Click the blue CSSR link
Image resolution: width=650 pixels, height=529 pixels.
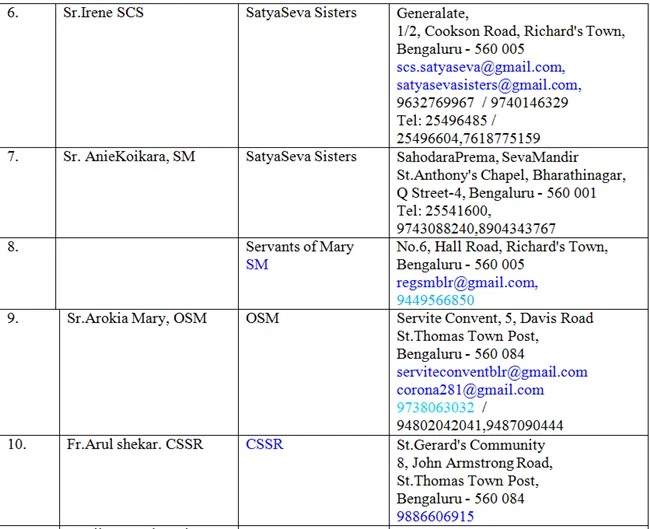264,444
